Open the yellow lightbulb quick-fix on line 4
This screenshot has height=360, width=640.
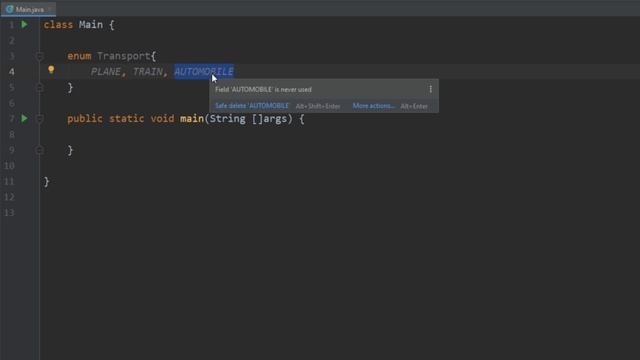click(x=51, y=70)
